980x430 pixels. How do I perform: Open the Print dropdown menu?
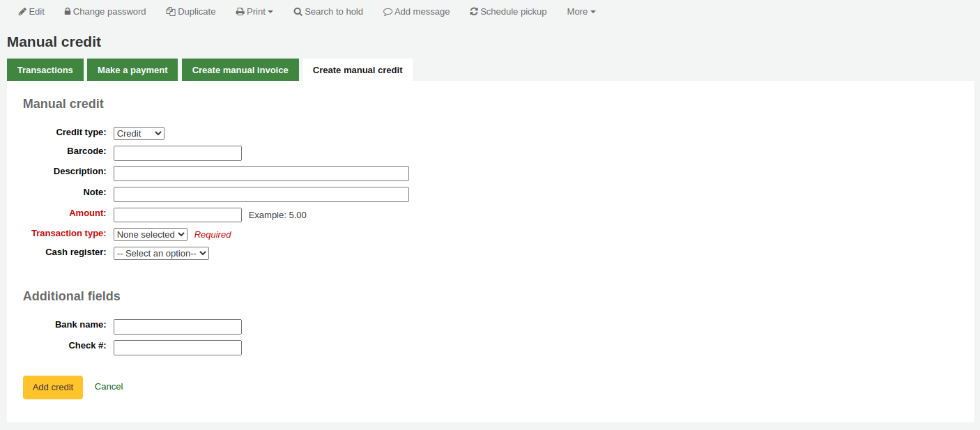pos(254,11)
